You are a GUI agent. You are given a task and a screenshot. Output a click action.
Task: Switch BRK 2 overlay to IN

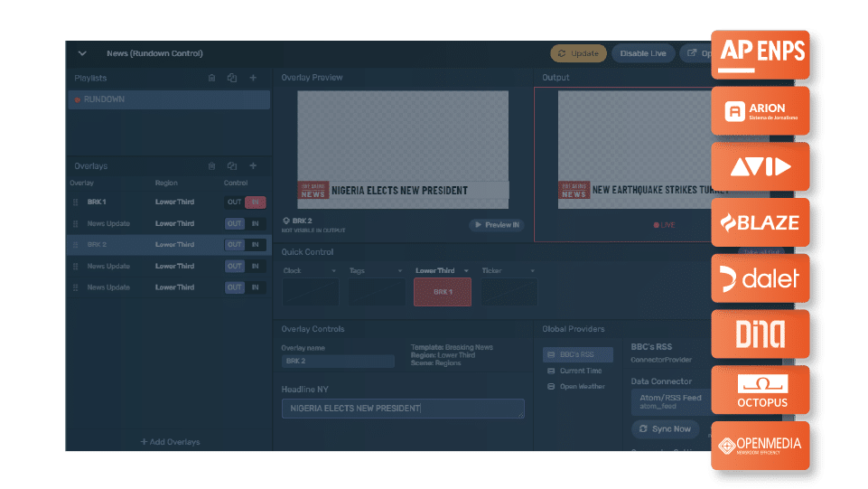(x=256, y=245)
